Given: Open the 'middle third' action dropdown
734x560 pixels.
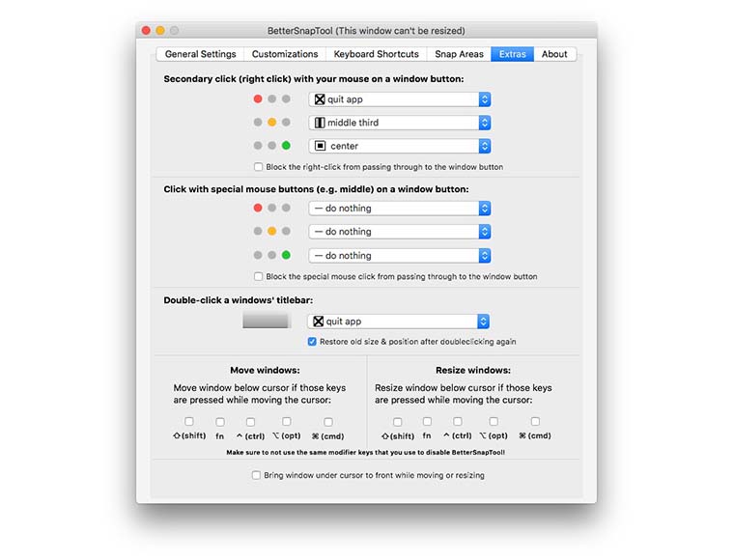Looking at the screenshot, I should 399,123.
